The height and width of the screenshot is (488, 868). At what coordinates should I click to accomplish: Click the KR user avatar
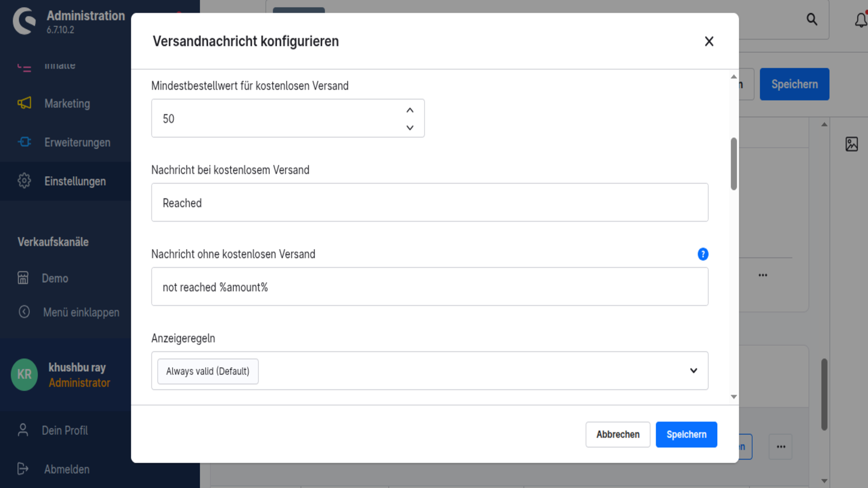click(x=24, y=375)
